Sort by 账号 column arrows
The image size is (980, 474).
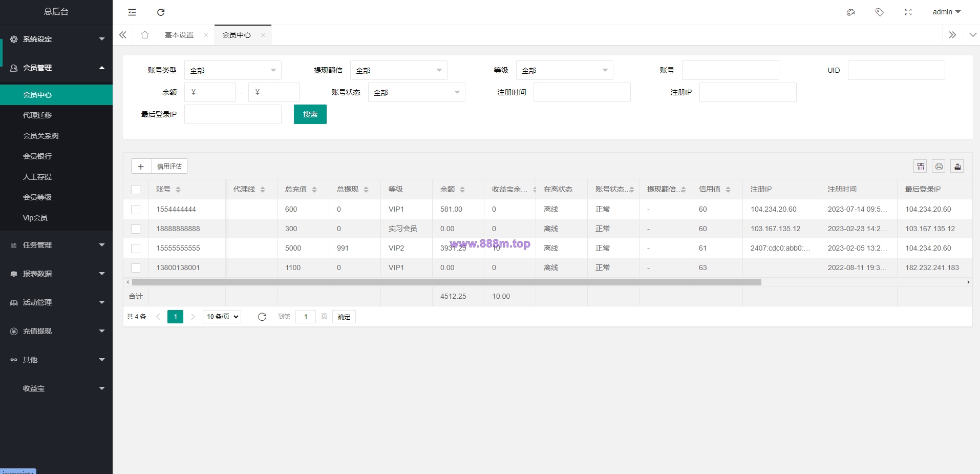click(x=178, y=190)
